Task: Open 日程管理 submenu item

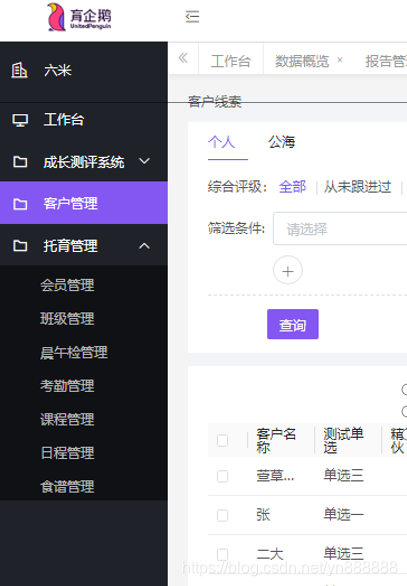Action: pos(67,453)
